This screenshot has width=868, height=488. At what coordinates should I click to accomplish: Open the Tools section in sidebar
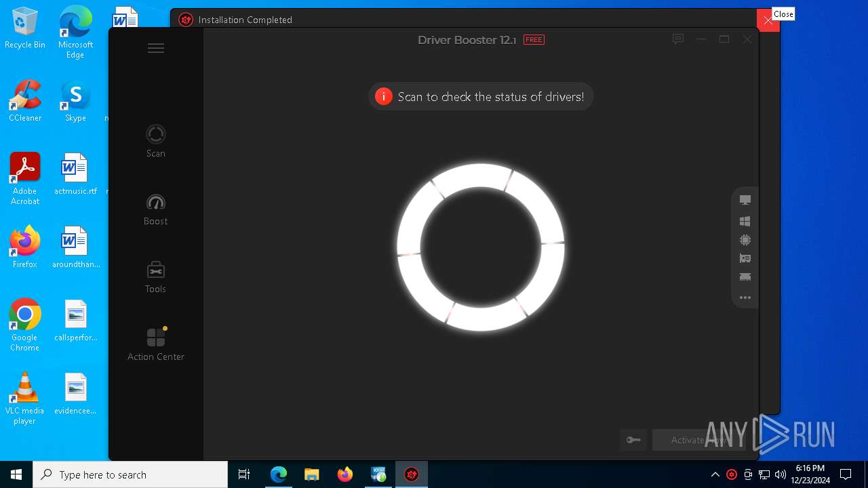coord(156,277)
